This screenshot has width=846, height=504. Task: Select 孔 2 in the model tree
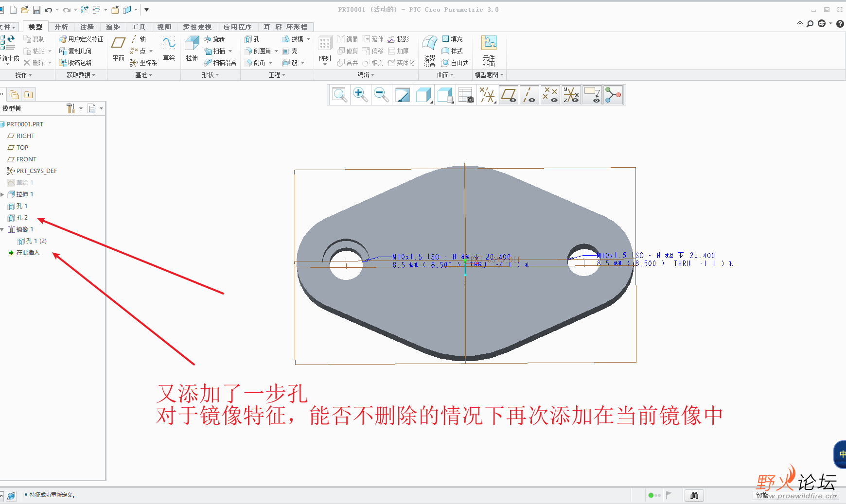tap(22, 217)
